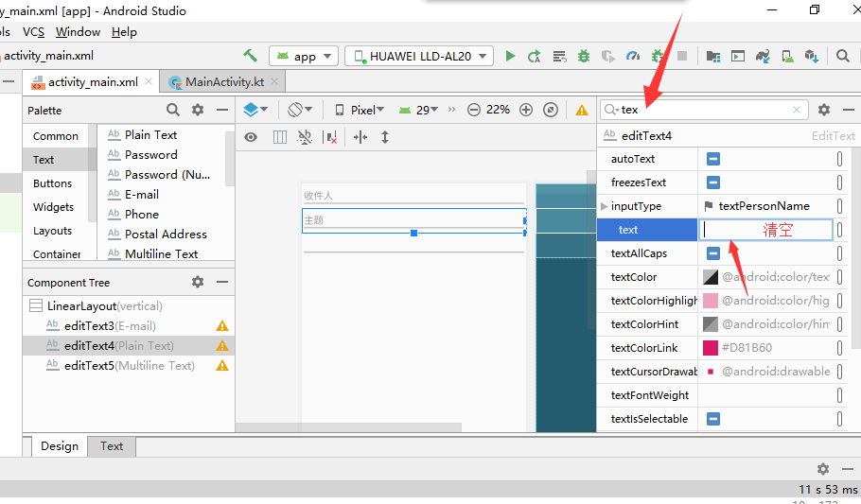Screen dimensions: 861x504
Task: Click the Make Project hammer icon
Action: tap(251, 56)
